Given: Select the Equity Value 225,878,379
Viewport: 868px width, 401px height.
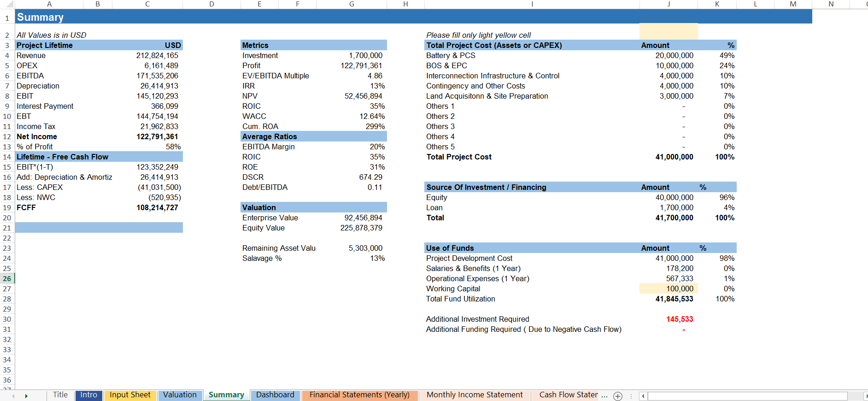Looking at the screenshot, I should tap(361, 228).
